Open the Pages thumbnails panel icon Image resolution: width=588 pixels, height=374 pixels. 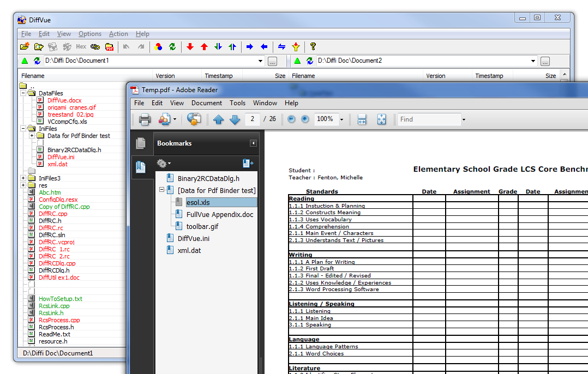tap(141, 143)
